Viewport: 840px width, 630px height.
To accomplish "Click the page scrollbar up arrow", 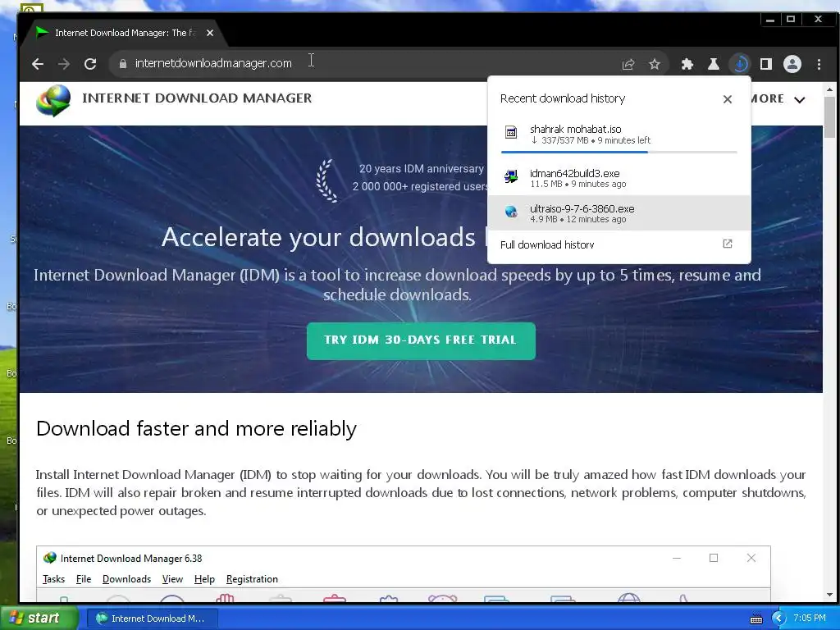I will 829,89.
